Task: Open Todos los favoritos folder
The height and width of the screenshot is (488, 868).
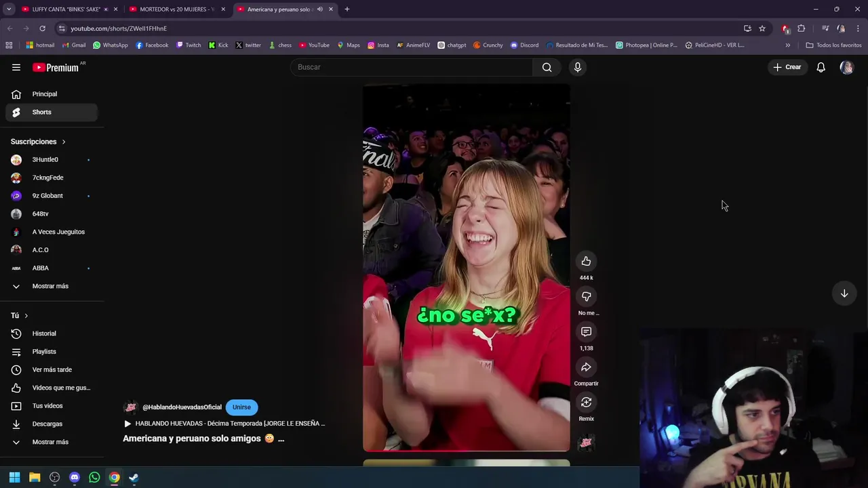Action: 833,45
